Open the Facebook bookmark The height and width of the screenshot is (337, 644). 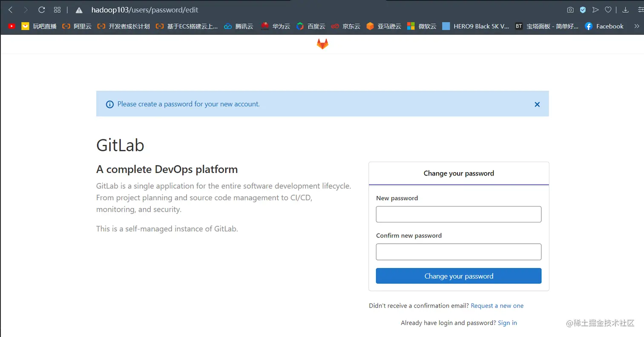[x=604, y=26]
